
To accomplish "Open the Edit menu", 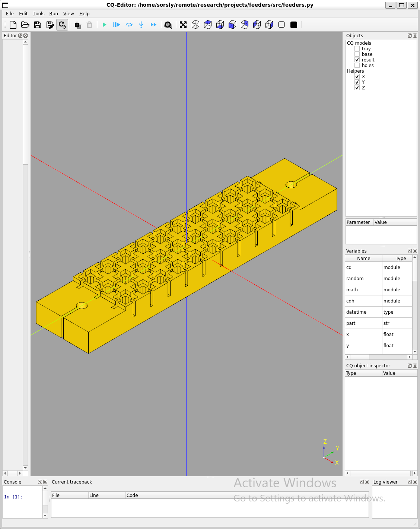I will click(x=23, y=14).
